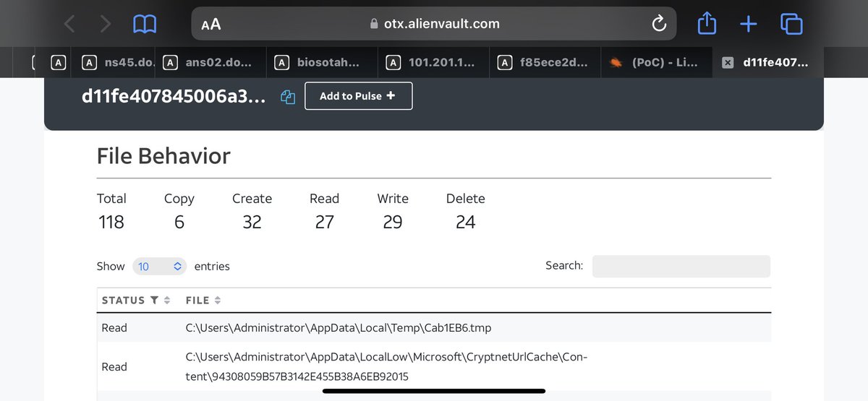Image resolution: width=868 pixels, height=401 pixels.
Task: Sort by the STATUS column arrows
Action: 167,300
